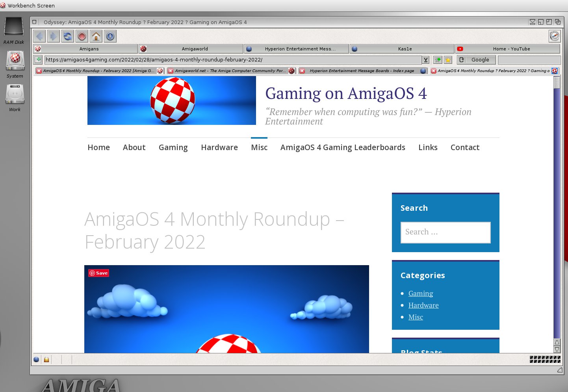This screenshot has height=392, width=568.
Task: Close the Hyperion Entertainment Message Boards tab
Action: (x=302, y=71)
